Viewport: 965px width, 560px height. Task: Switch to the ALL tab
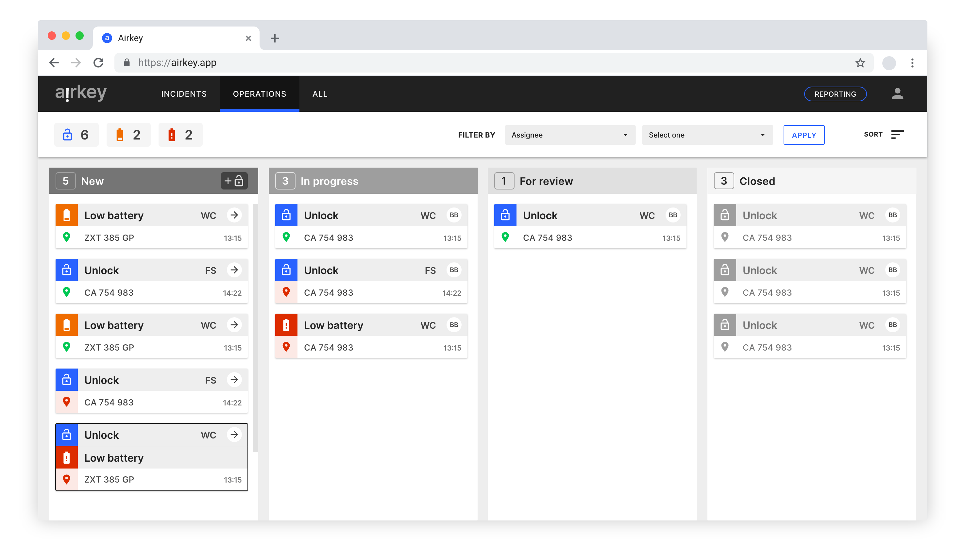[x=320, y=93]
